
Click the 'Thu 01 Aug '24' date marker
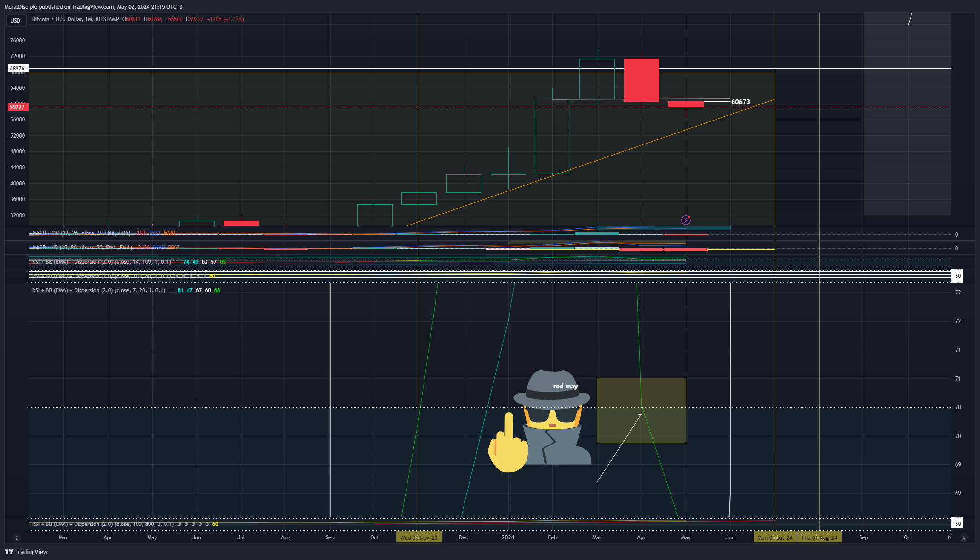[819, 537]
